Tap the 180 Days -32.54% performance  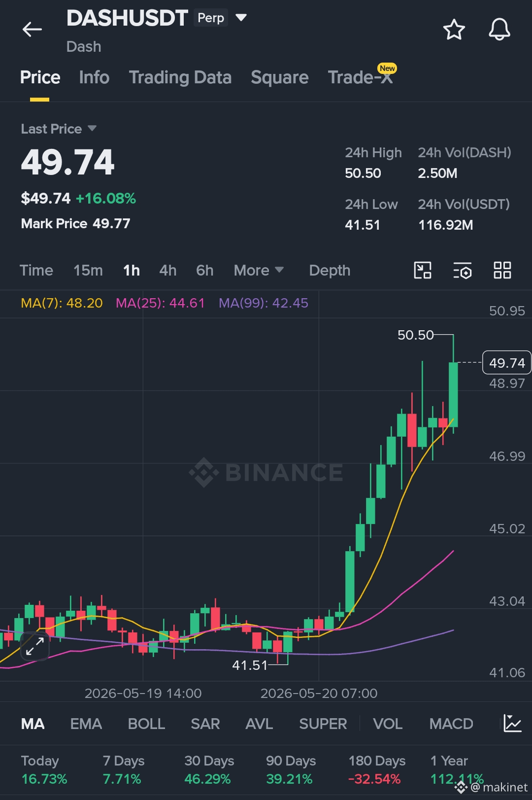[377, 770]
